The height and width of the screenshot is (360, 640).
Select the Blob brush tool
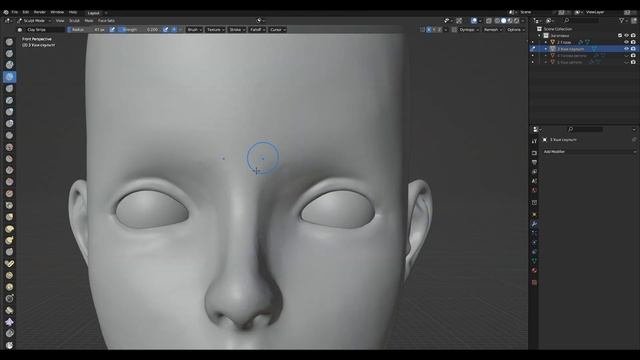pos(9,123)
